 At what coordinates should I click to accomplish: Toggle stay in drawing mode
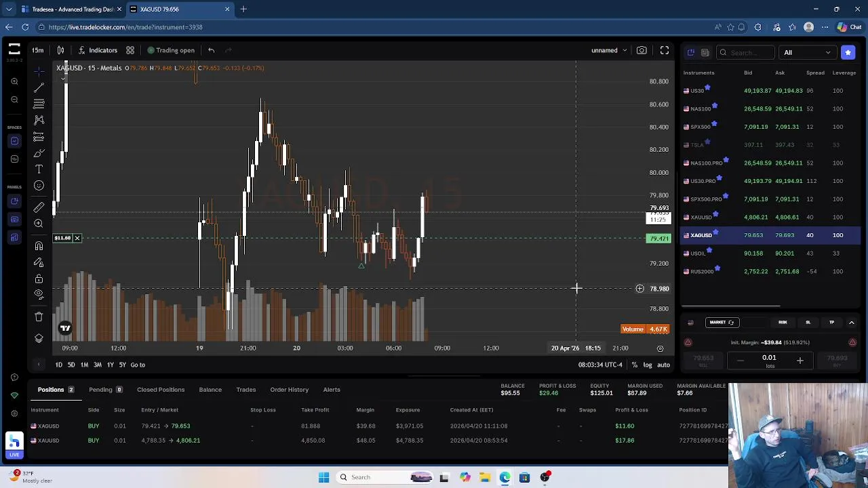coord(39,262)
